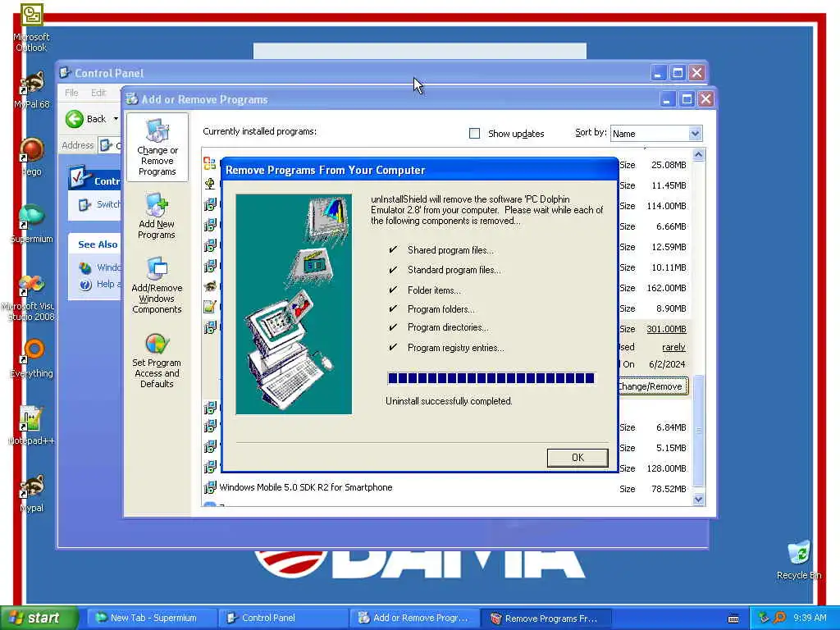Click the programs list scrollbar thumb

pyautogui.click(x=698, y=430)
